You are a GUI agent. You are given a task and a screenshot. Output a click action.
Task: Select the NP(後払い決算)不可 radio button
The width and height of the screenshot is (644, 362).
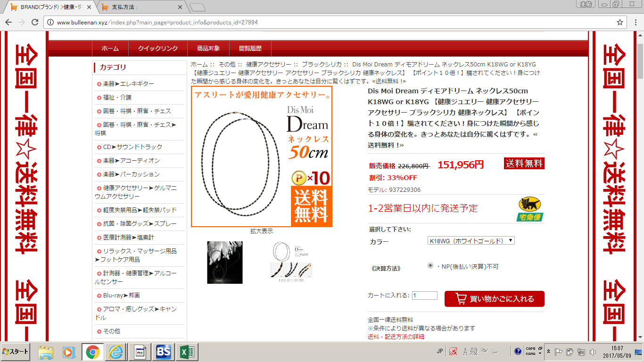click(x=430, y=266)
